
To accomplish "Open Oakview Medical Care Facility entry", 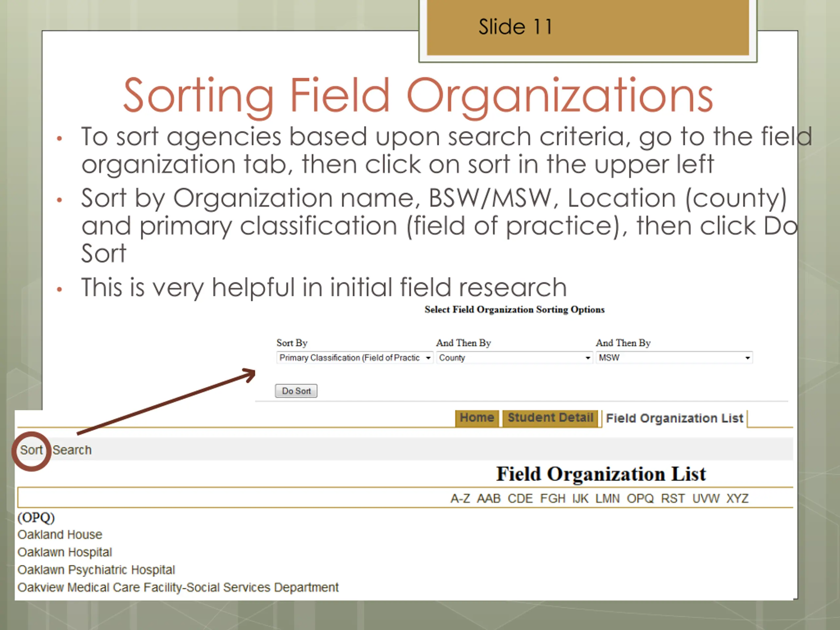I will tap(178, 587).
